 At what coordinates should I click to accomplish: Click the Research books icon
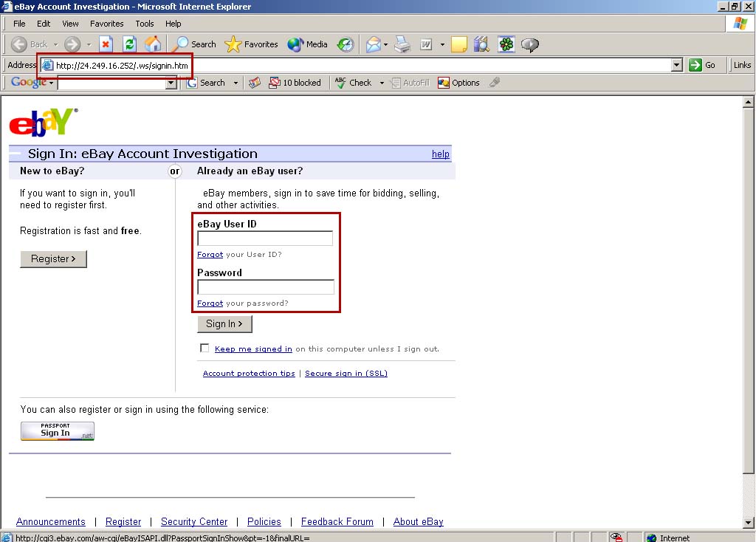[x=481, y=44]
